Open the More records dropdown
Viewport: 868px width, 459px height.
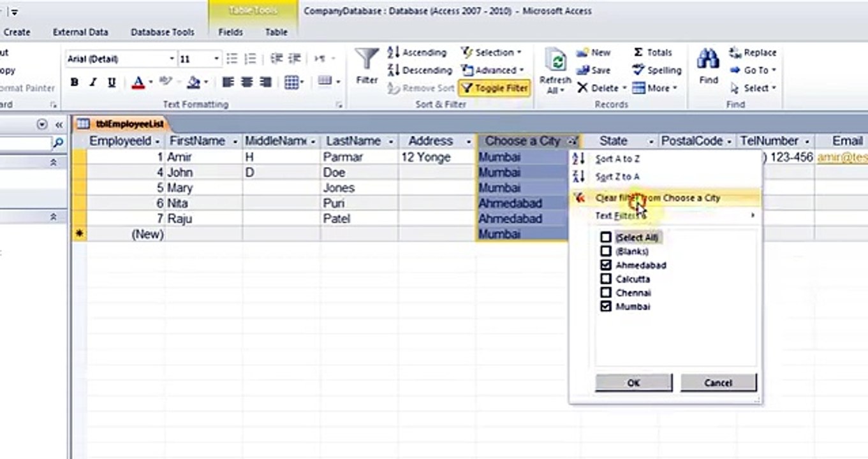tap(655, 88)
